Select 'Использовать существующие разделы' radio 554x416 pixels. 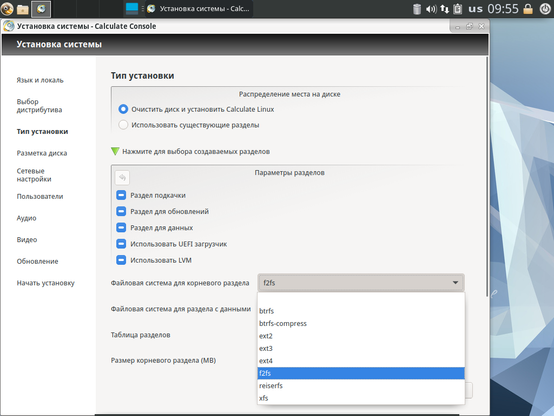(x=123, y=125)
